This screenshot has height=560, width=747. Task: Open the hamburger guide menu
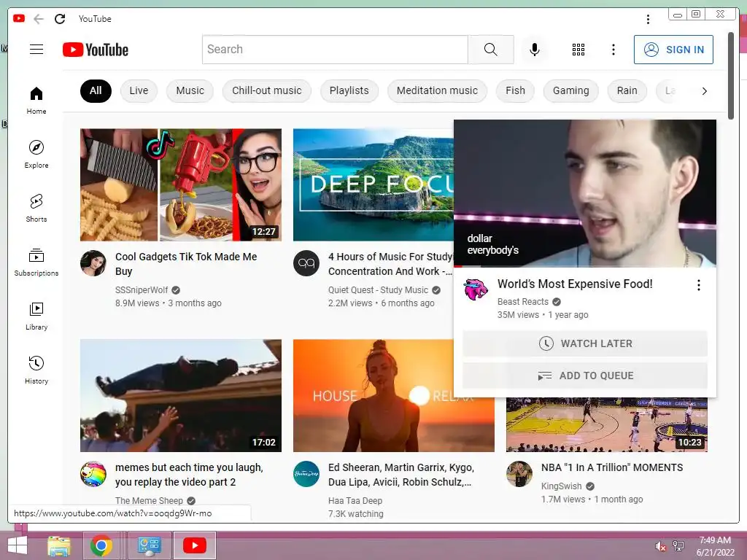pos(36,50)
